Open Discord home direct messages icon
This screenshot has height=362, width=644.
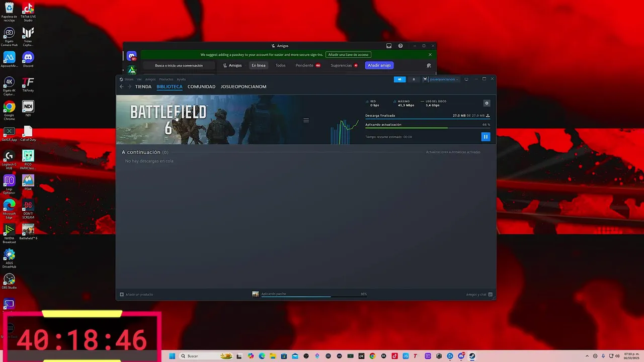coord(132,56)
